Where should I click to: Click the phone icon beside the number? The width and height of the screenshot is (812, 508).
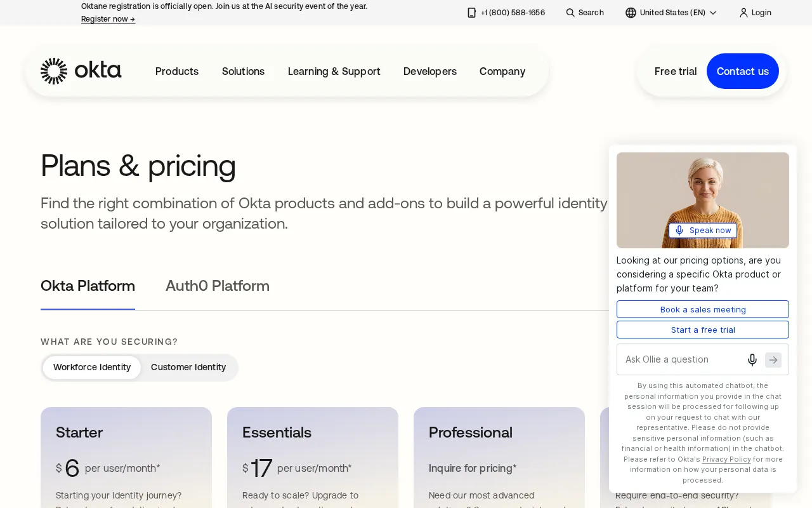[471, 13]
